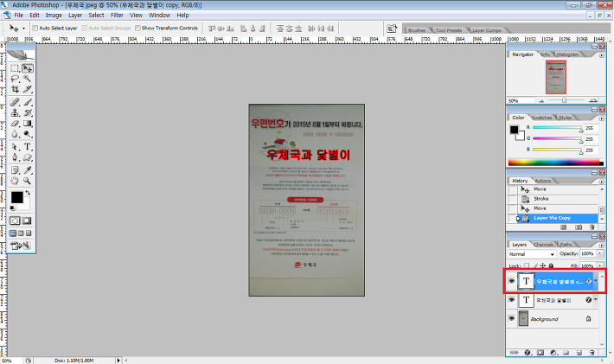Open the status bar info arrow

click(118, 361)
